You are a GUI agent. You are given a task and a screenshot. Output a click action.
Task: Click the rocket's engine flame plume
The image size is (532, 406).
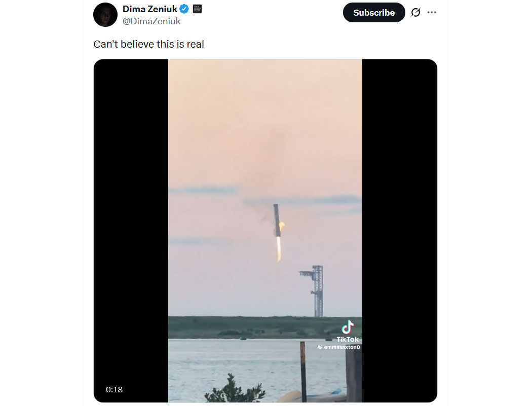pyautogui.click(x=279, y=249)
